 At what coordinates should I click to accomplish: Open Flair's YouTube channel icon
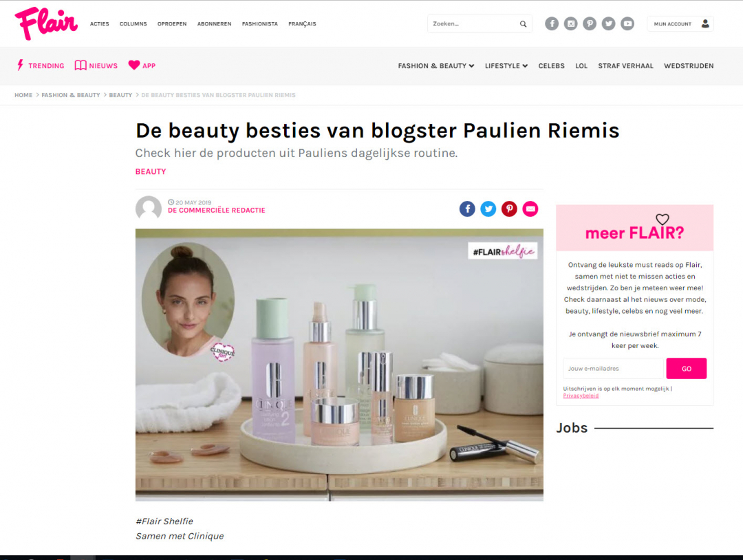click(x=627, y=23)
